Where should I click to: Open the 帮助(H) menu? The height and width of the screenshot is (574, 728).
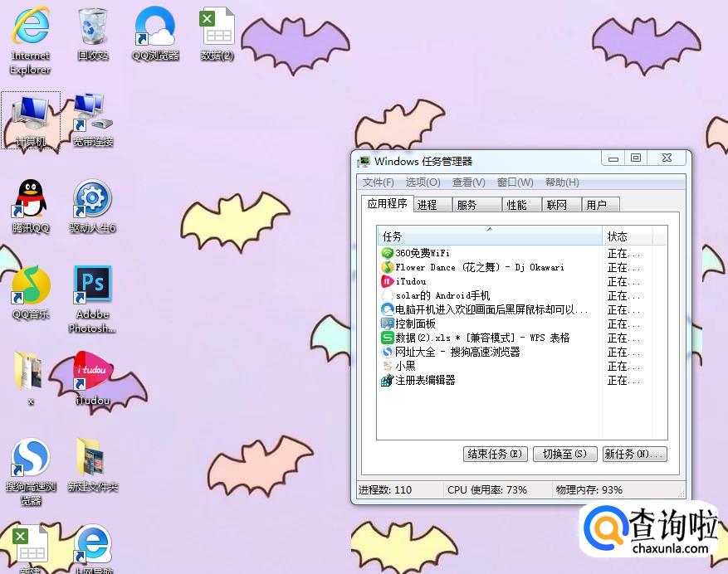click(x=562, y=182)
